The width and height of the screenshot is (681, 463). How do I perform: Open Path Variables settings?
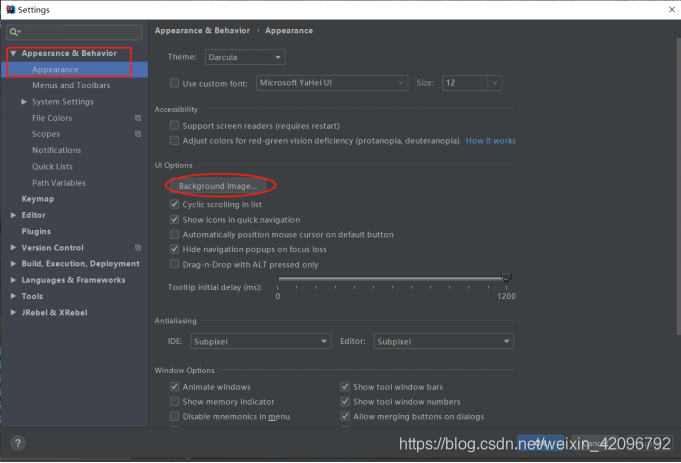click(x=59, y=183)
